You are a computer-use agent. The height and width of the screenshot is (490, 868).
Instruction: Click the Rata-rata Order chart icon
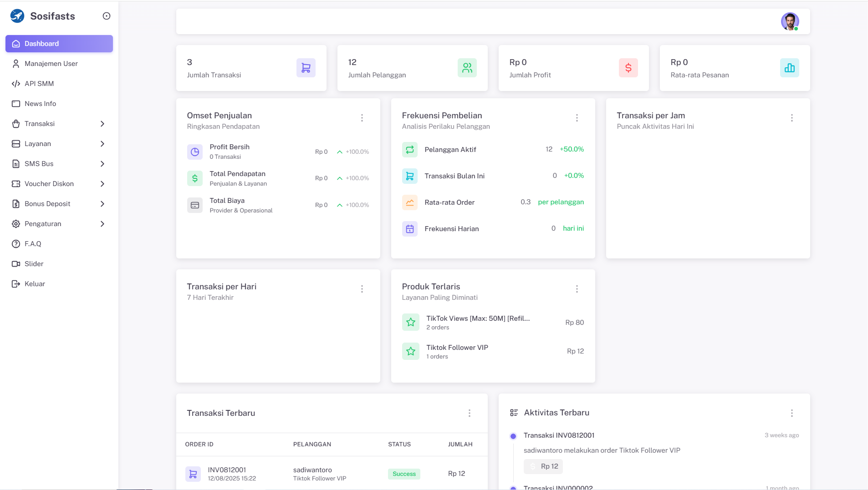point(410,202)
